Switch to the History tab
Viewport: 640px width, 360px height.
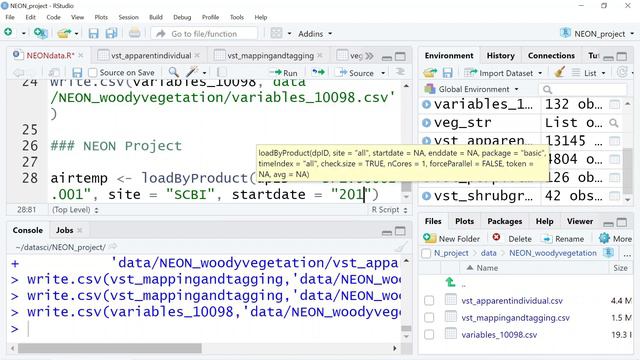pos(500,56)
